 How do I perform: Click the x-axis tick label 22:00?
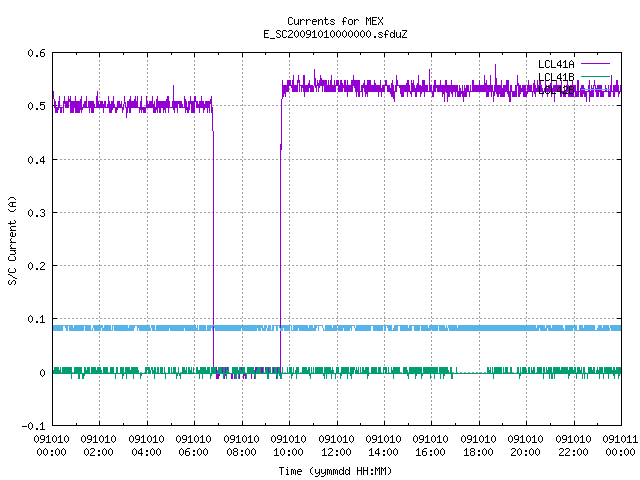coord(573,452)
